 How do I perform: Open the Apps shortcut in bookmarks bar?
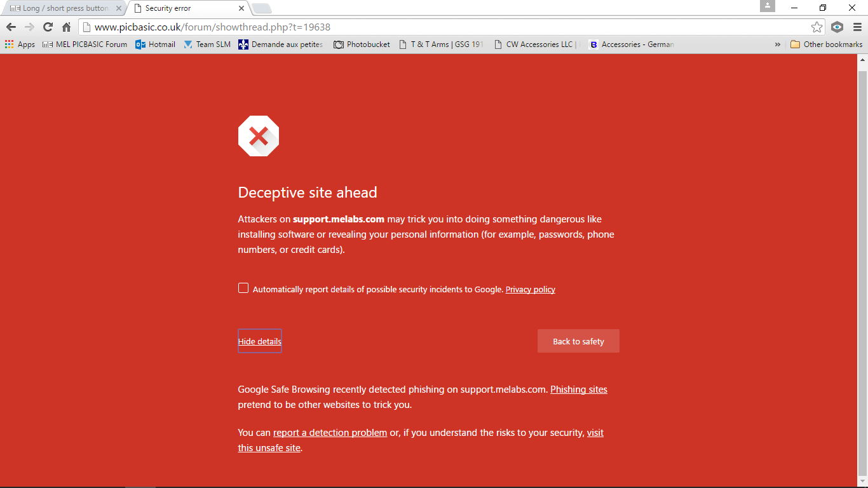click(x=20, y=44)
